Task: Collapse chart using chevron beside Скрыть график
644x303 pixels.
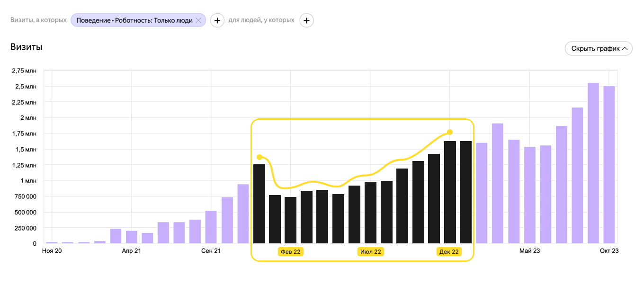Action: pos(625,48)
